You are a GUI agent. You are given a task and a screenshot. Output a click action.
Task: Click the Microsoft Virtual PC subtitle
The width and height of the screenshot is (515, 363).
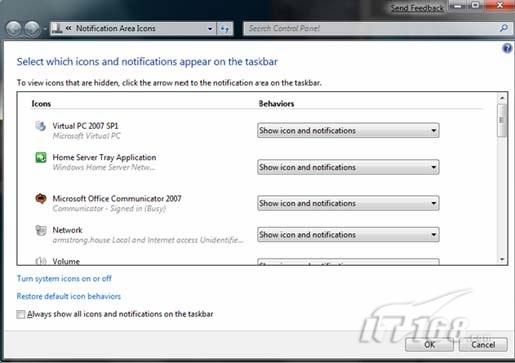[x=87, y=136]
